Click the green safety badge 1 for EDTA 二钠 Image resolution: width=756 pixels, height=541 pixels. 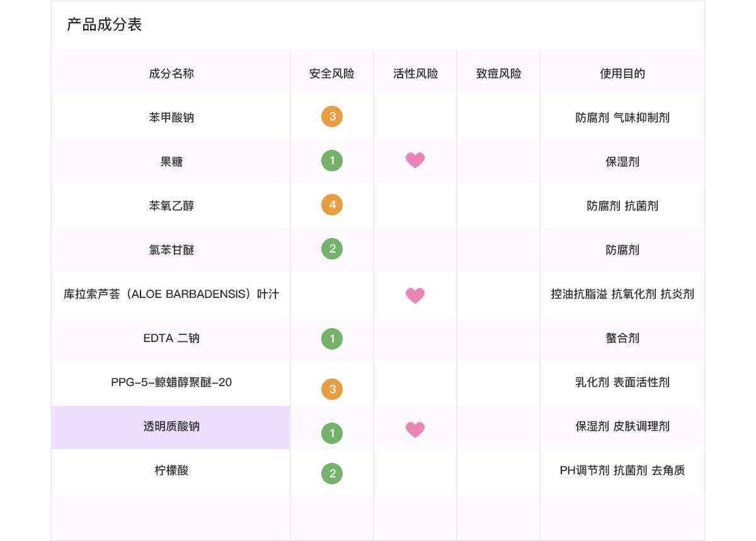click(x=332, y=339)
